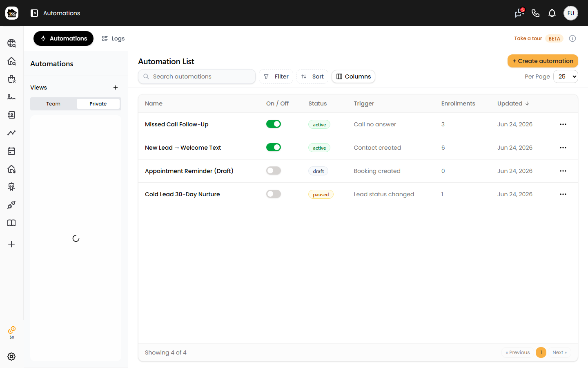Click the $0 balance coin icon

pos(12,332)
